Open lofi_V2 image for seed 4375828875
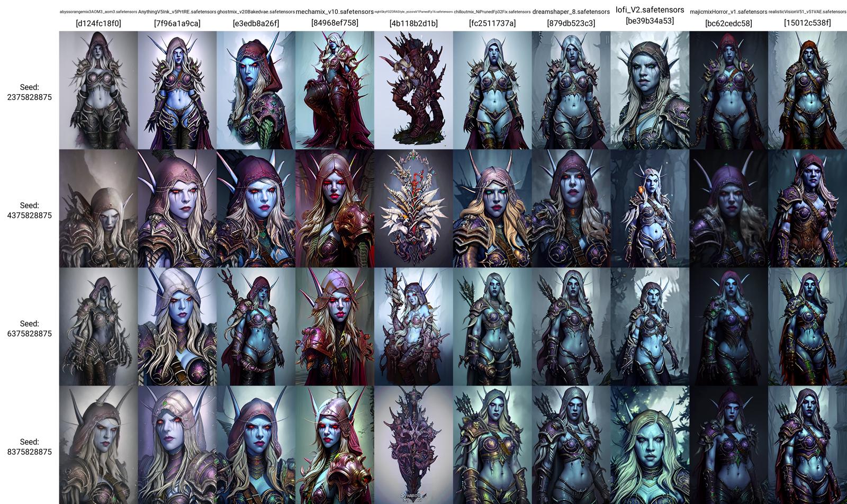This screenshot has height=504, width=847. (650, 208)
